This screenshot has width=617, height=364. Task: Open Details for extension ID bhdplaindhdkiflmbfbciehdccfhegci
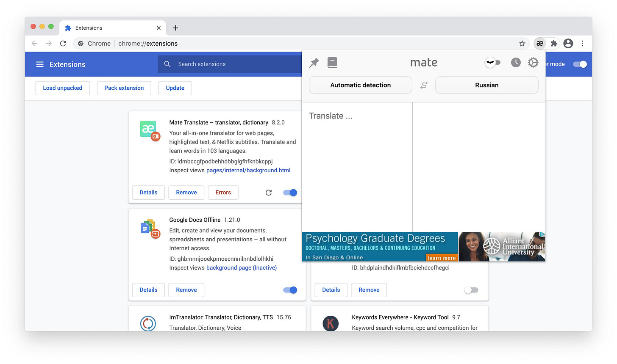click(x=331, y=290)
